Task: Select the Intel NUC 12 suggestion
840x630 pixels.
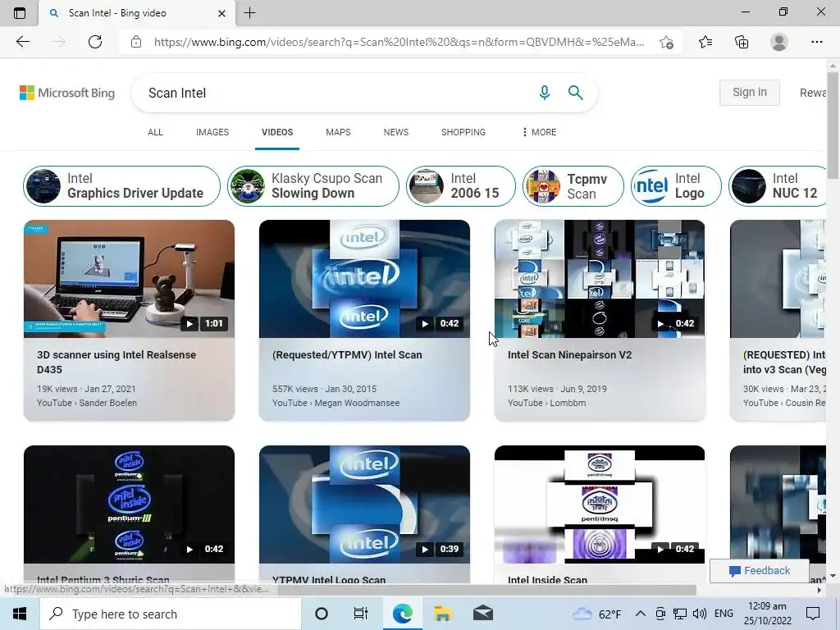Action: coord(778,186)
